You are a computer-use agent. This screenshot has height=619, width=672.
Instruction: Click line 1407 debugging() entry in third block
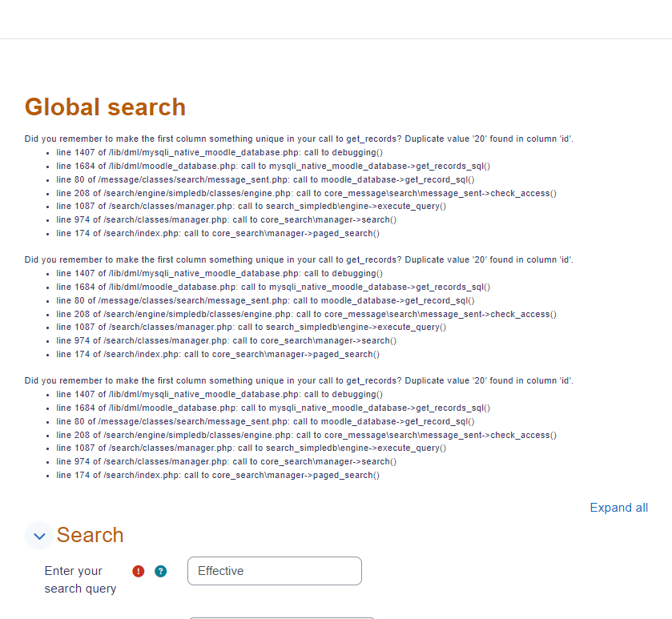click(x=219, y=394)
